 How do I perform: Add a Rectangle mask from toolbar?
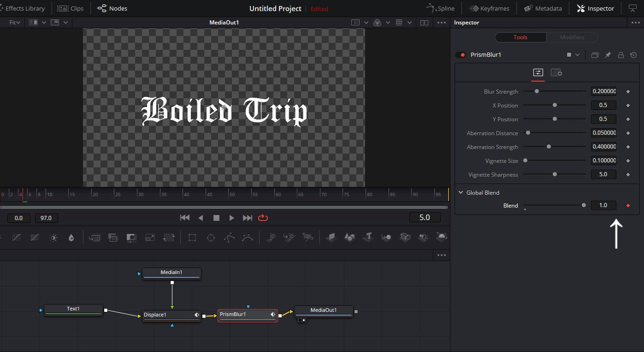click(x=192, y=238)
